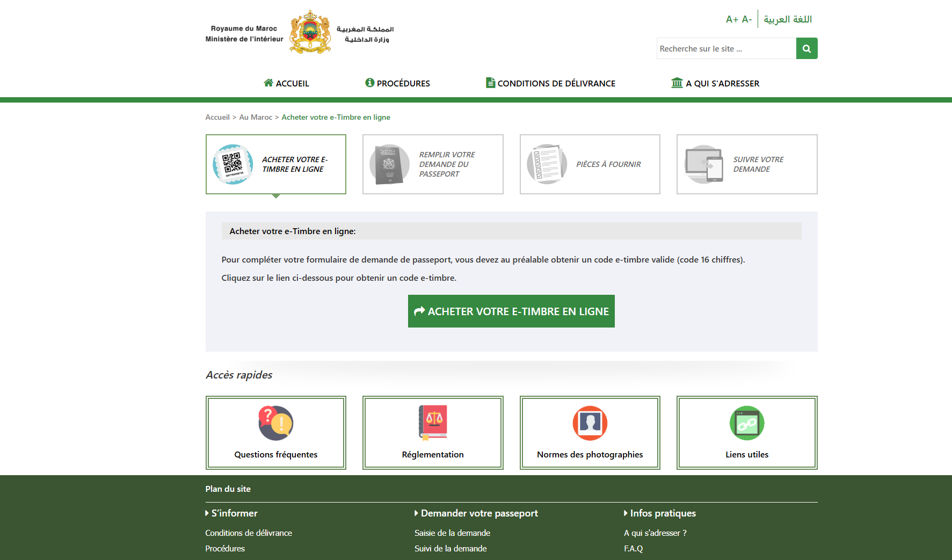The image size is (952, 560).
Task: Click the share arrow icon on the green button
Action: pyautogui.click(x=419, y=311)
